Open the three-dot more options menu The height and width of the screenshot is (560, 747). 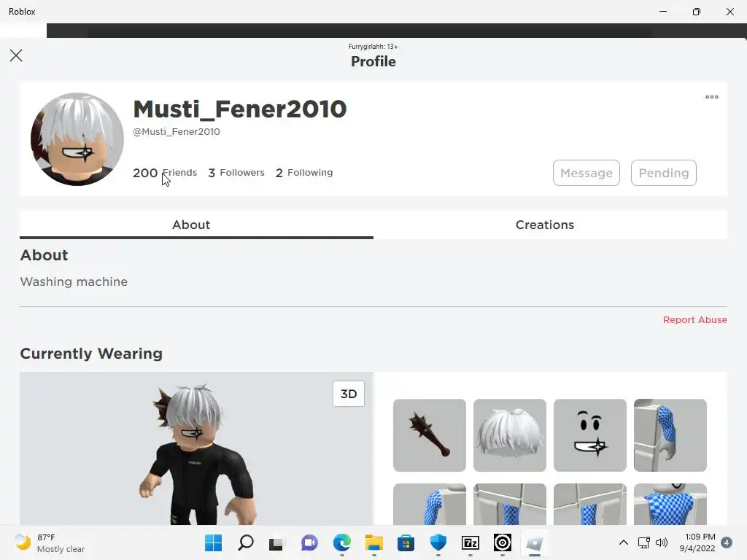(x=712, y=97)
